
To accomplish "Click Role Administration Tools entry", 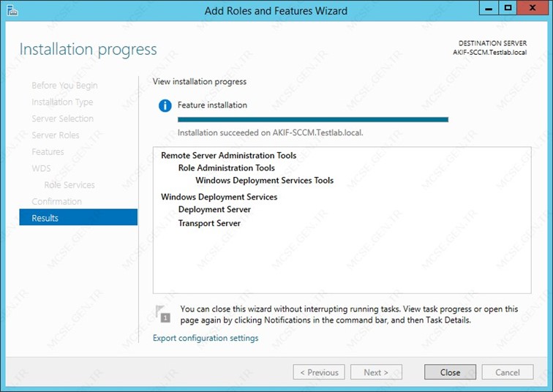I will coord(227,167).
